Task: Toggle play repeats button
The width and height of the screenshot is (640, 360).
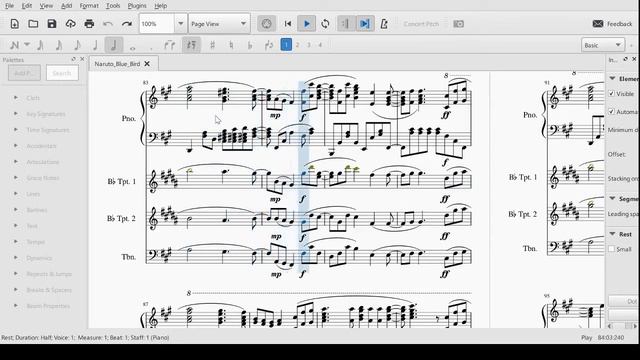Action: [x=346, y=24]
